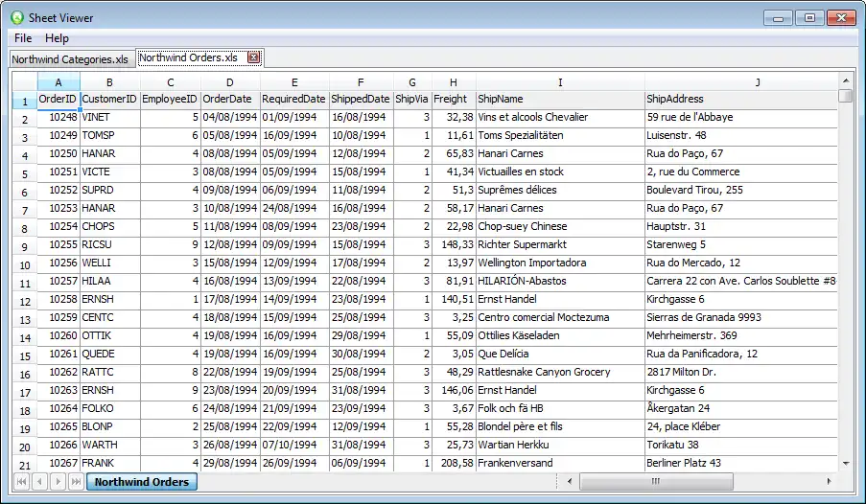Select row 1 header
This screenshot has height=504, width=866.
tap(25, 101)
